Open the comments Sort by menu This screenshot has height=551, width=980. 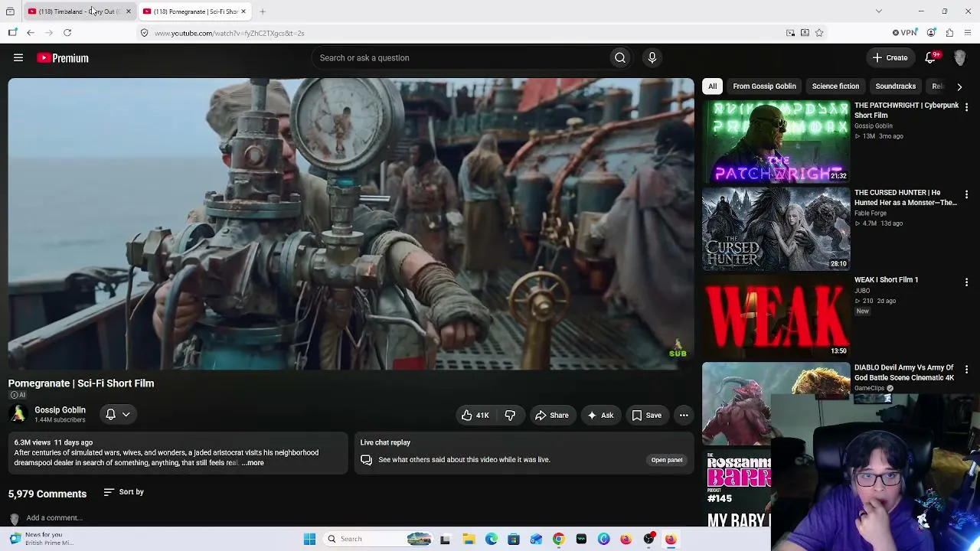pos(123,492)
